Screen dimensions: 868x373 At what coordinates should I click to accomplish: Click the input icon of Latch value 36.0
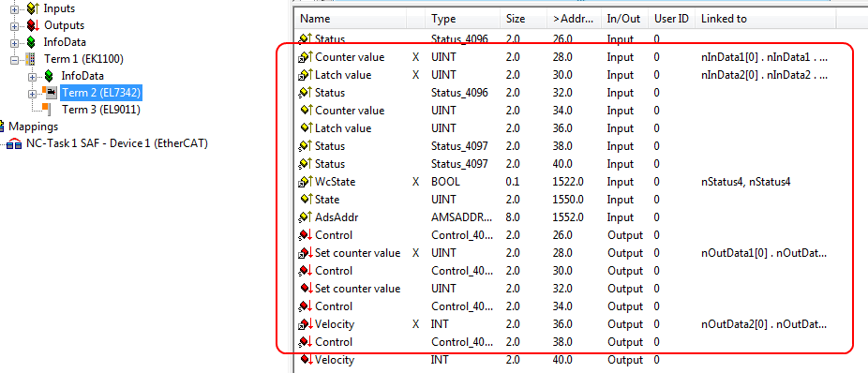307,127
